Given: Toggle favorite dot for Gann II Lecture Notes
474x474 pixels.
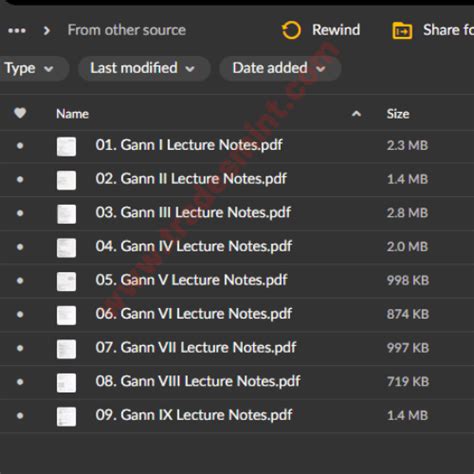Looking at the screenshot, I should pos(20,179).
